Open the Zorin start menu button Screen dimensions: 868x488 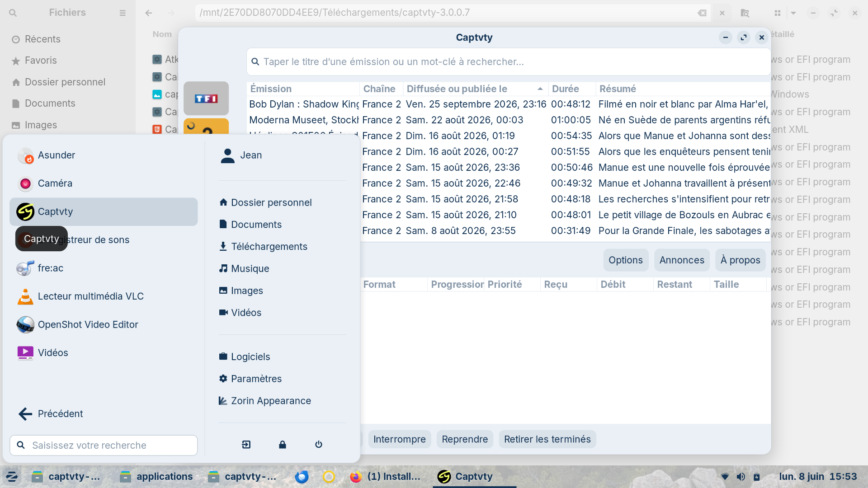pyautogui.click(x=12, y=477)
